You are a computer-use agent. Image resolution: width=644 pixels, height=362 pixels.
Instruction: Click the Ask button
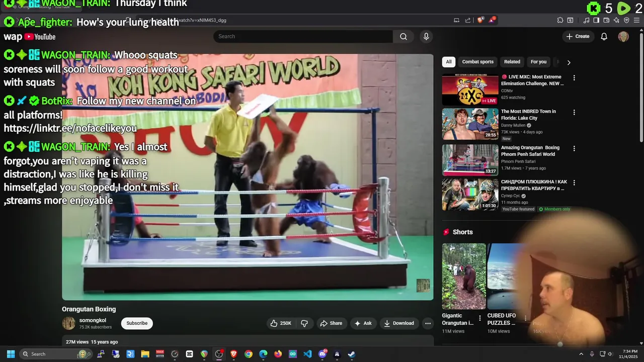click(x=363, y=323)
